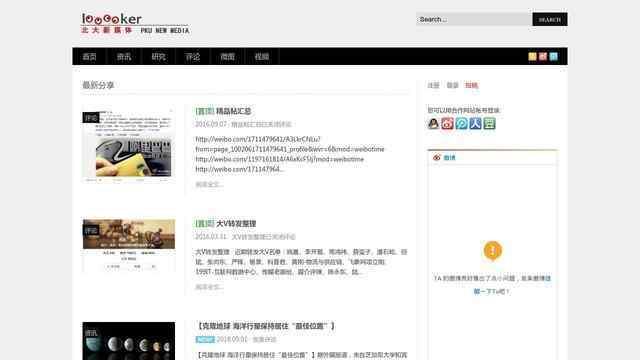This screenshot has height=360, width=640.
Task: Click the loooker PKU New Media logo
Action: (x=135, y=23)
